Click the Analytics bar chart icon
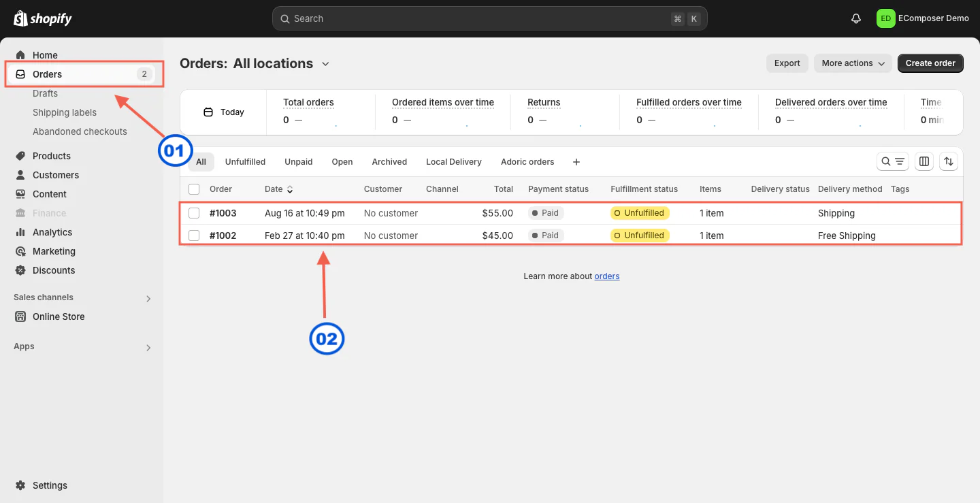The height and width of the screenshot is (503, 980). click(x=20, y=232)
